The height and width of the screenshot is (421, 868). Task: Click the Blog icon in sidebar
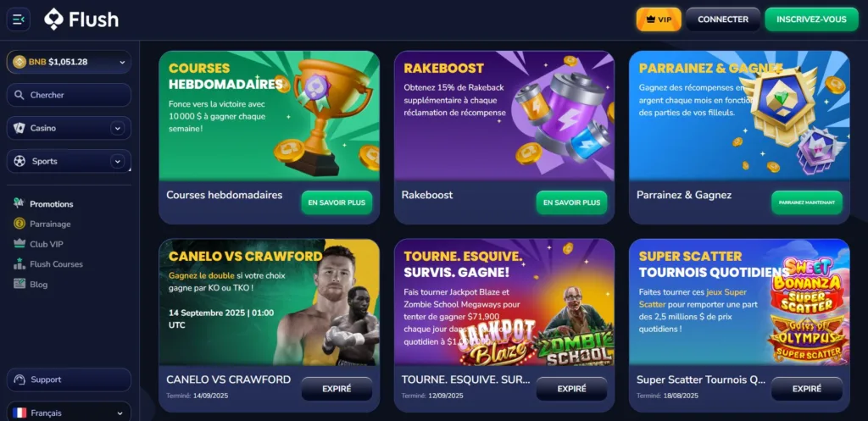click(x=19, y=284)
